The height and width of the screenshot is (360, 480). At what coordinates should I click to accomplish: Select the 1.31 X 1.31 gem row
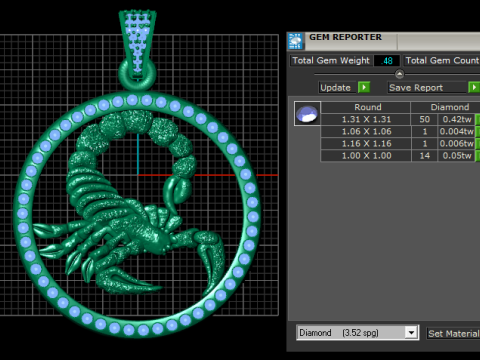coord(400,119)
